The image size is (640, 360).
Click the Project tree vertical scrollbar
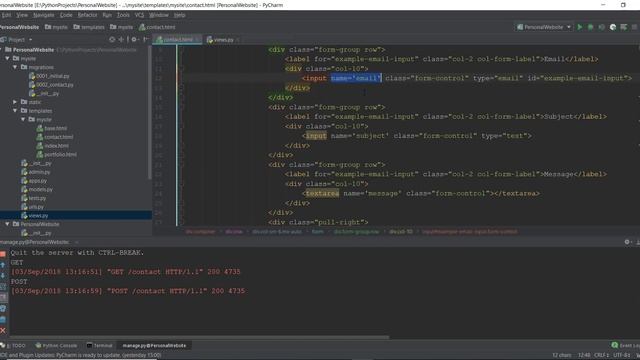pos(150,112)
